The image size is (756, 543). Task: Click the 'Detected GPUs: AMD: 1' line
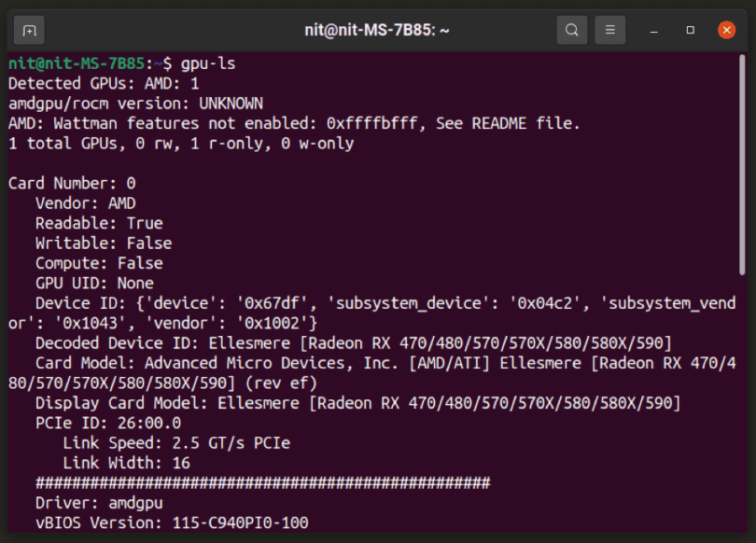[103, 83]
